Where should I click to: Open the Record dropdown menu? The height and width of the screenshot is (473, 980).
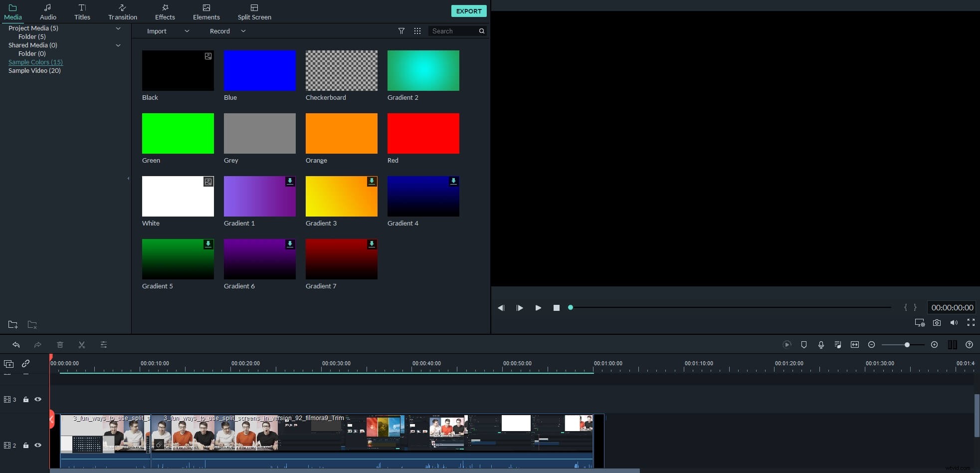pyautogui.click(x=244, y=31)
